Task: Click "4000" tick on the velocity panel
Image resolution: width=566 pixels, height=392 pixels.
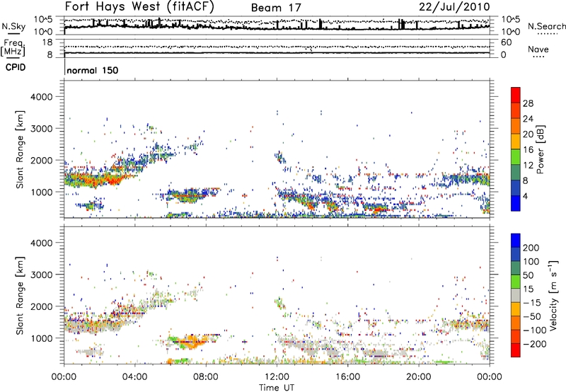Action: point(42,243)
